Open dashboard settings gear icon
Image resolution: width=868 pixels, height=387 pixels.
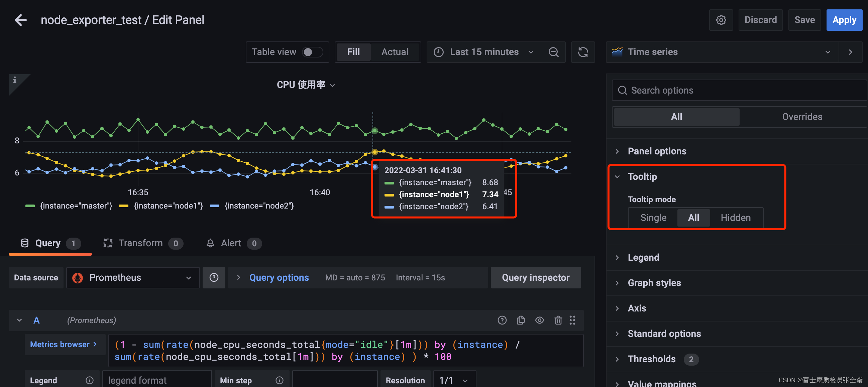point(721,20)
